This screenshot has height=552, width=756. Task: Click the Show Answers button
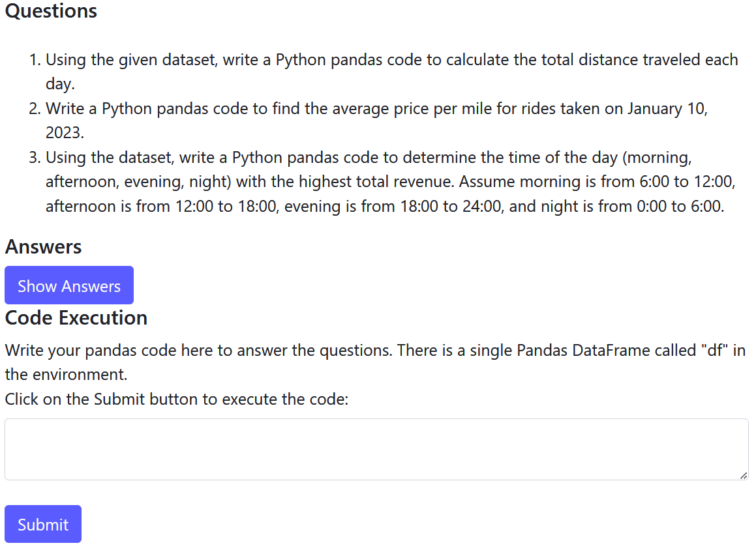pyautogui.click(x=69, y=285)
